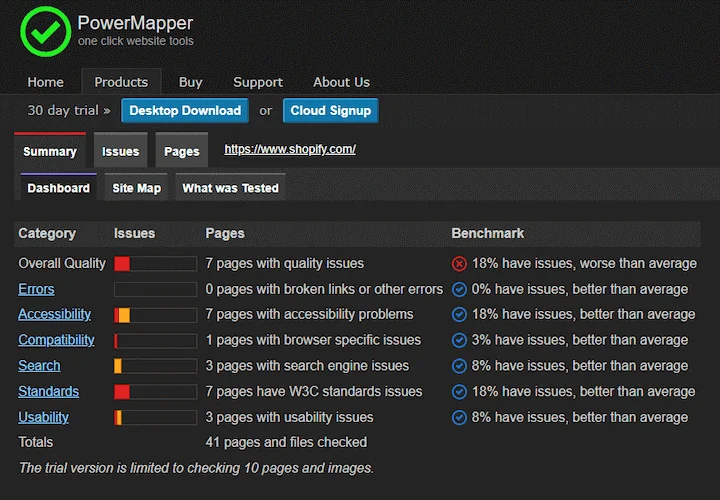Click the blue check icon in Errors row
Image resolution: width=720 pixels, height=500 pixels.
coord(459,289)
